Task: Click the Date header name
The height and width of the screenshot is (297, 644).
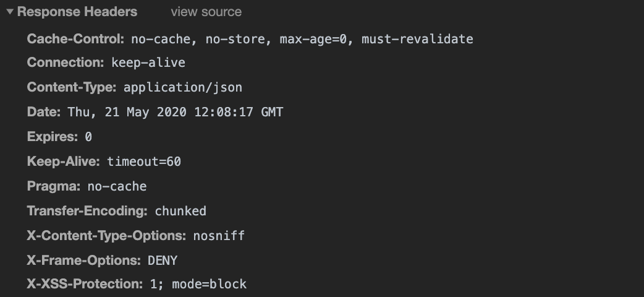Action: 43,112
